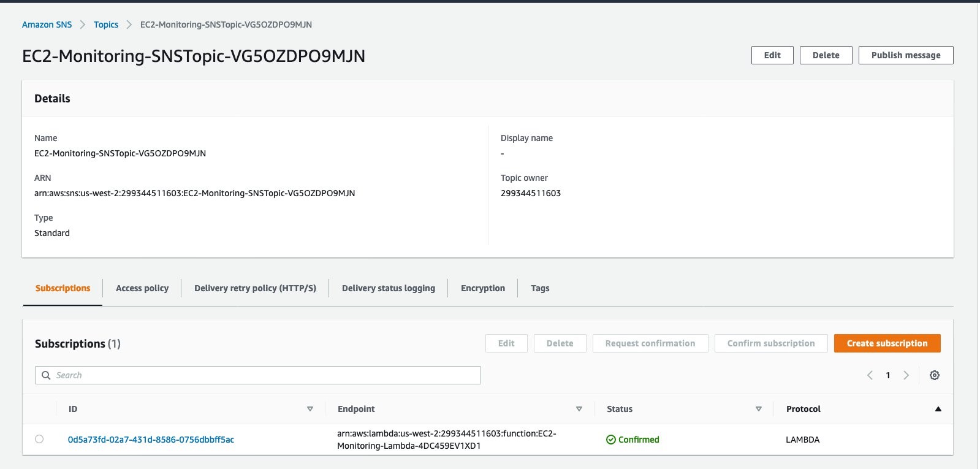Click the search magnifier icon

click(x=46, y=375)
